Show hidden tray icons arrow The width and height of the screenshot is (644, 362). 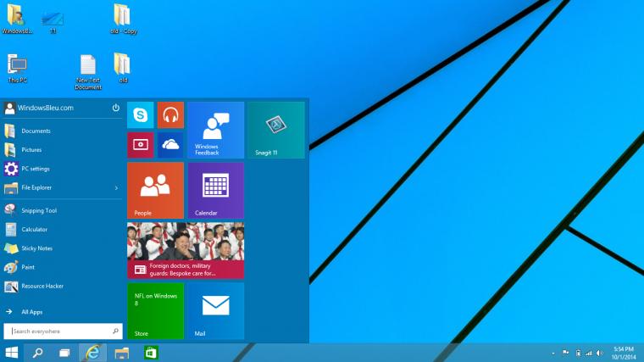click(553, 353)
